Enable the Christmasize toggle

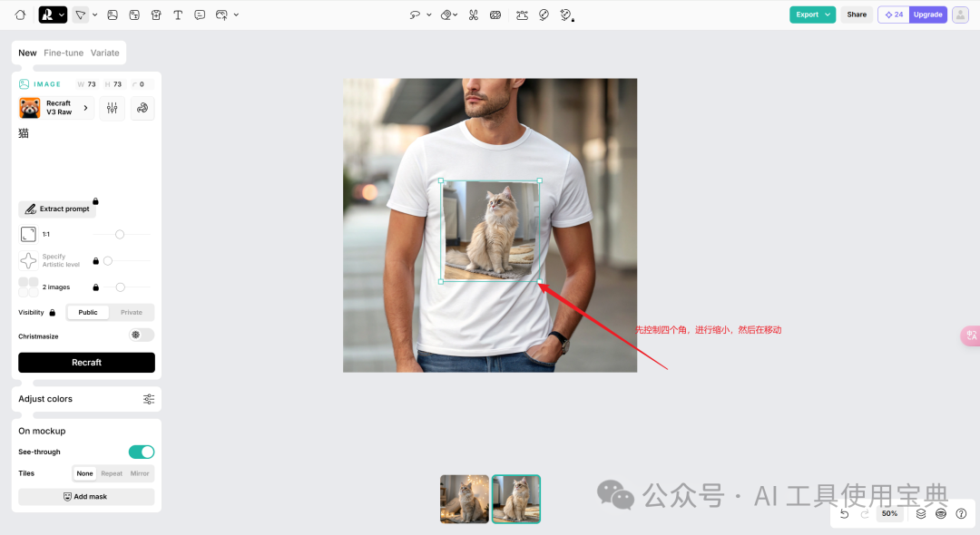[141, 335]
